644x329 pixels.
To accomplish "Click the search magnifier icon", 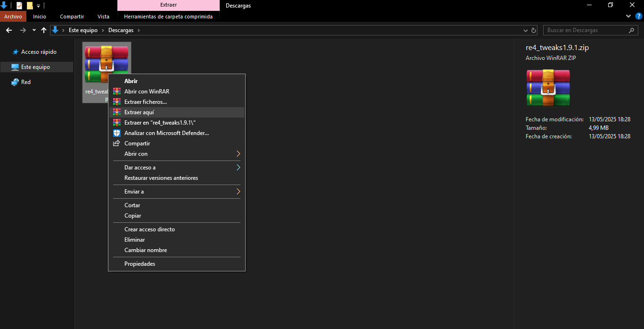I will click(632, 30).
